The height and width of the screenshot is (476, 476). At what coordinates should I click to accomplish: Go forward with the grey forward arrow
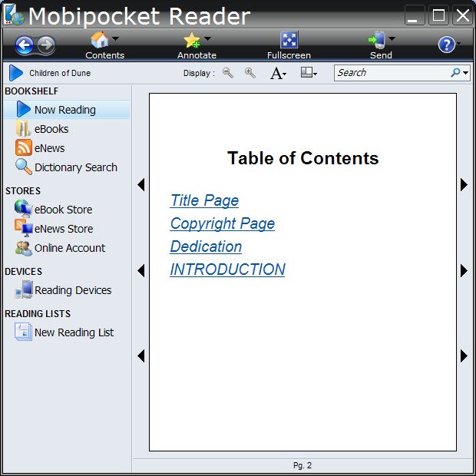tap(46, 45)
